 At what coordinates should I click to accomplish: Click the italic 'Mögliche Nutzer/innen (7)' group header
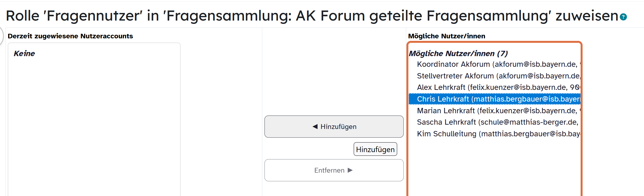pyautogui.click(x=458, y=54)
